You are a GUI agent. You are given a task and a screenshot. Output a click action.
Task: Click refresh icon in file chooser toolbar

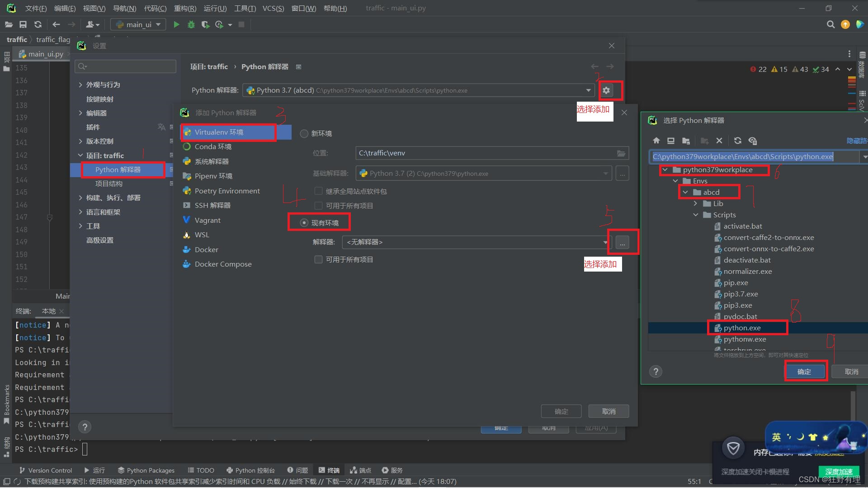[x=737, y=141]
